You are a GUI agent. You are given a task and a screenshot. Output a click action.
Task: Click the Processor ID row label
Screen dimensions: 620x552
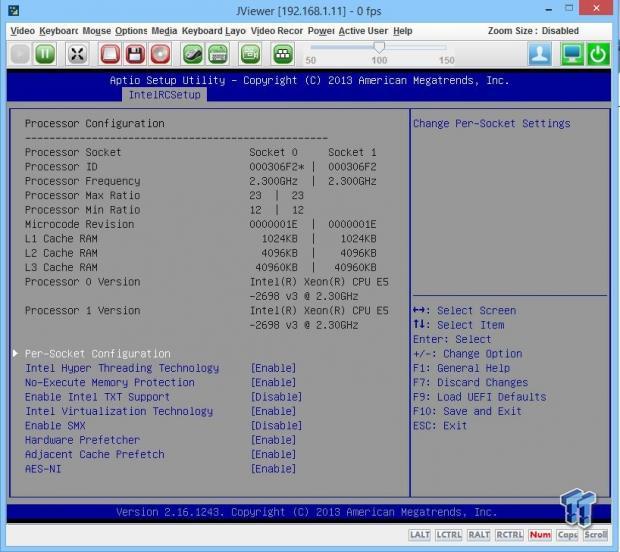coord(61,166)
